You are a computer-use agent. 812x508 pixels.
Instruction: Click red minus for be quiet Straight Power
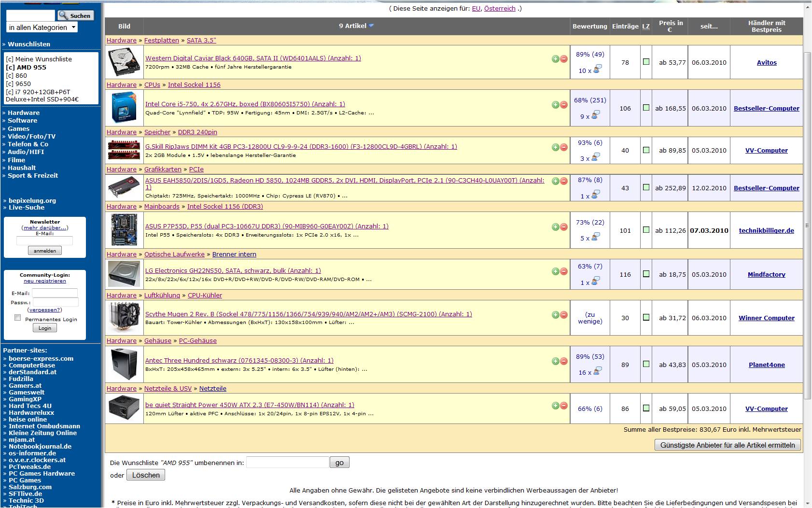[563, 406]
